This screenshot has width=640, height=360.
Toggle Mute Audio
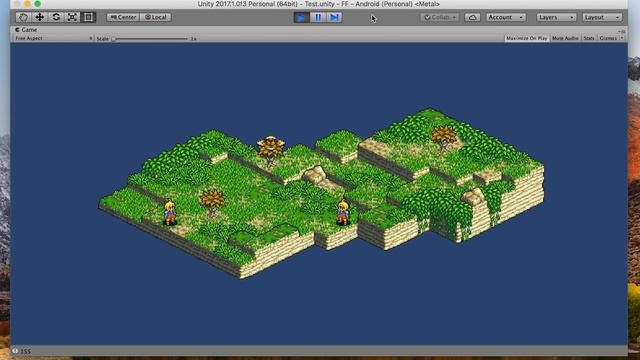pyautogui.click(x=565, y=38)
